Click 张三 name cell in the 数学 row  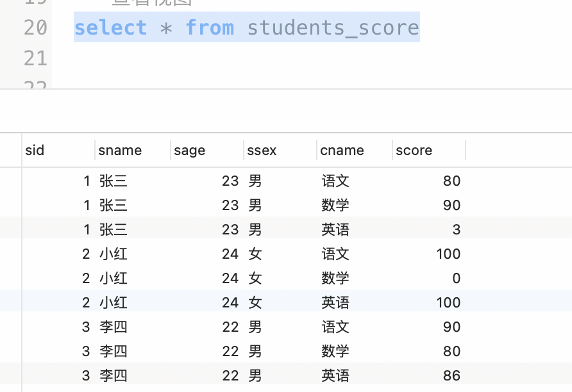(x=114, y=205)
